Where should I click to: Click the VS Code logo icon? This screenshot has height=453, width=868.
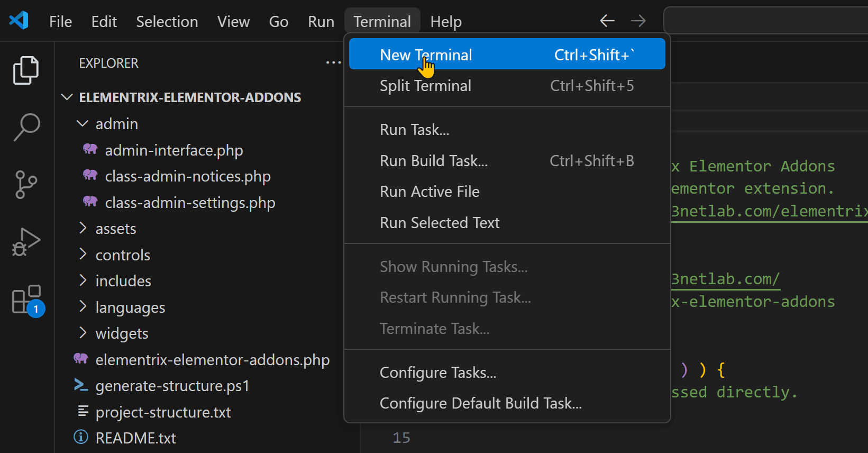tap(19, 21)
